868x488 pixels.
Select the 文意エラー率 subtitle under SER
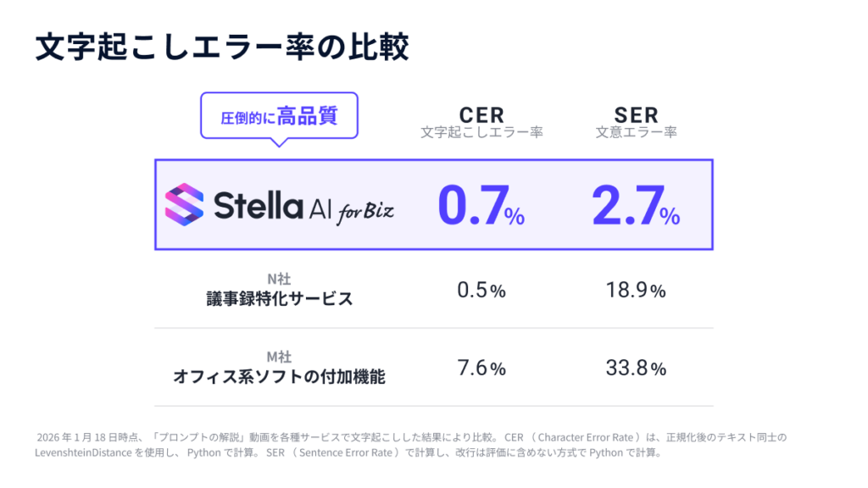tap(636, 132)
